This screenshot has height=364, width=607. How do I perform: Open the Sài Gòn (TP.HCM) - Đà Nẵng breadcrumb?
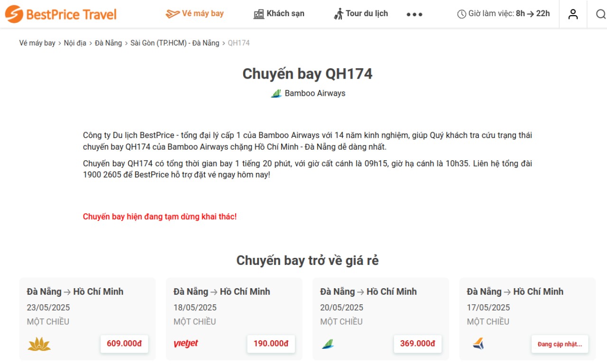pos(175,43)
